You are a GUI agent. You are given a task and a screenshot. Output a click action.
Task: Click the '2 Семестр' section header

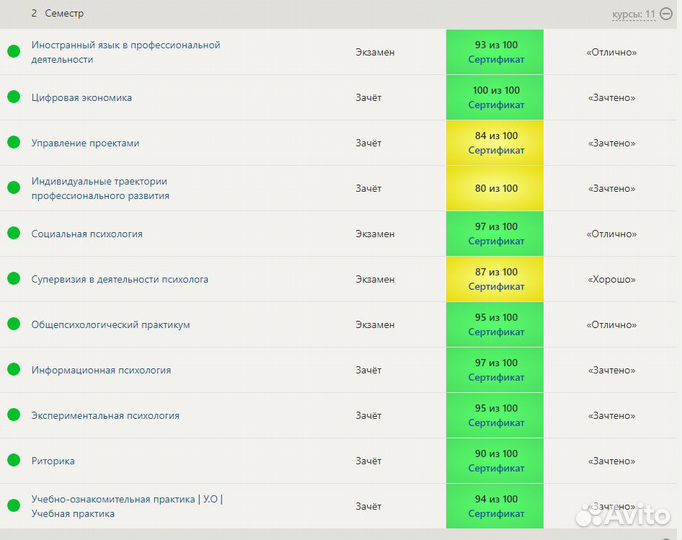58,14
